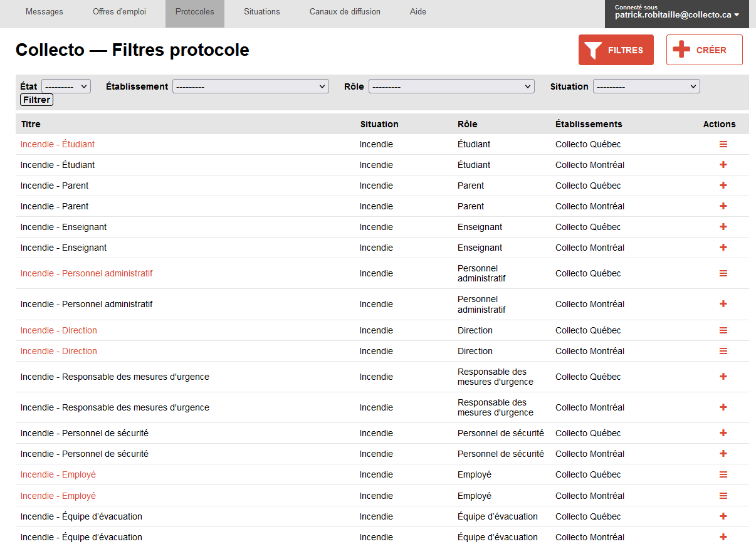Click plus icon for Incendie - Enseignant Collecto Montréal
The height and width of the screenshot is (544, 756).
(x=723, y=248)
